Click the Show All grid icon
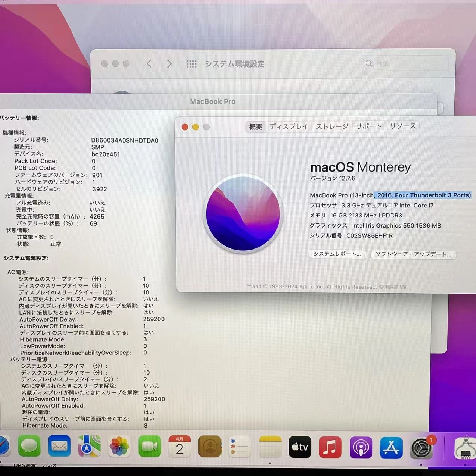476x476 pixels. 191,64
